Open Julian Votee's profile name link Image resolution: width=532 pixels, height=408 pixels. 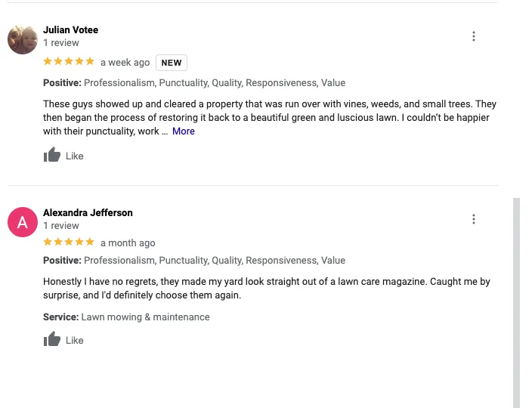click(x=70, y=30)
